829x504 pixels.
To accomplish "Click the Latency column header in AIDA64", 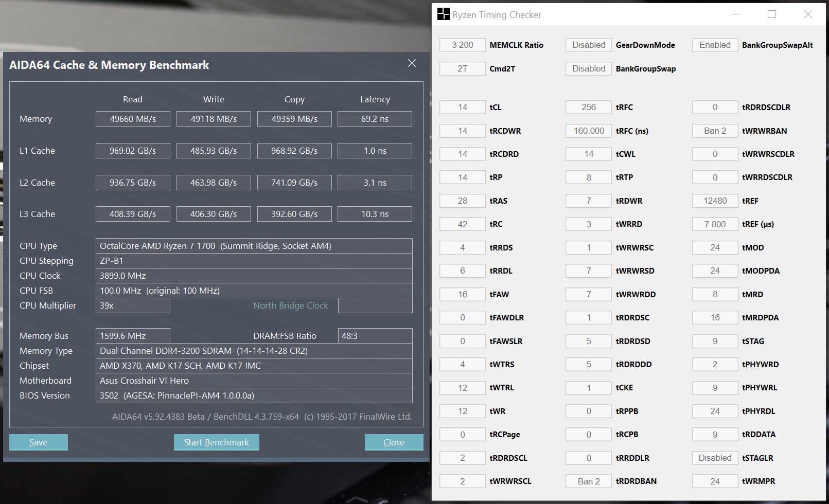I will click(x=375, y=99).
